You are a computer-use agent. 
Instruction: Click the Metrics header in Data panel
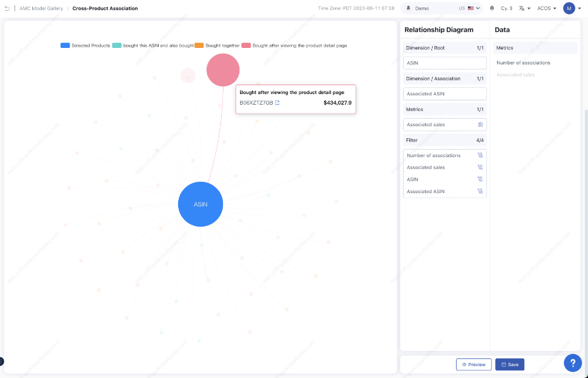click(535, 48)
